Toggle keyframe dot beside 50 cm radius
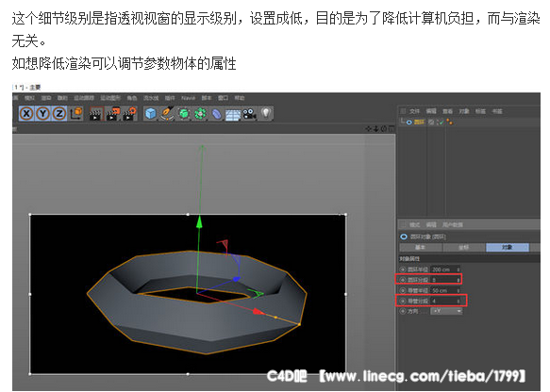 pos(403,290)
